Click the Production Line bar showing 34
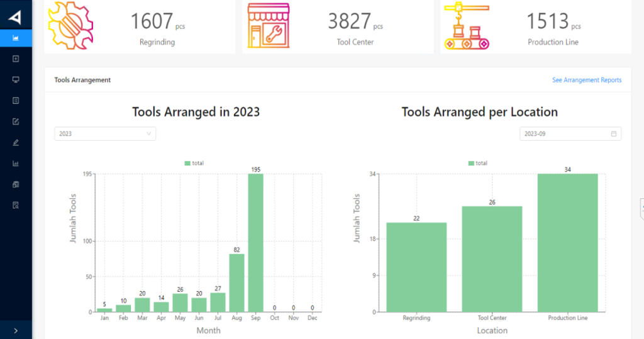 point(567,243)
